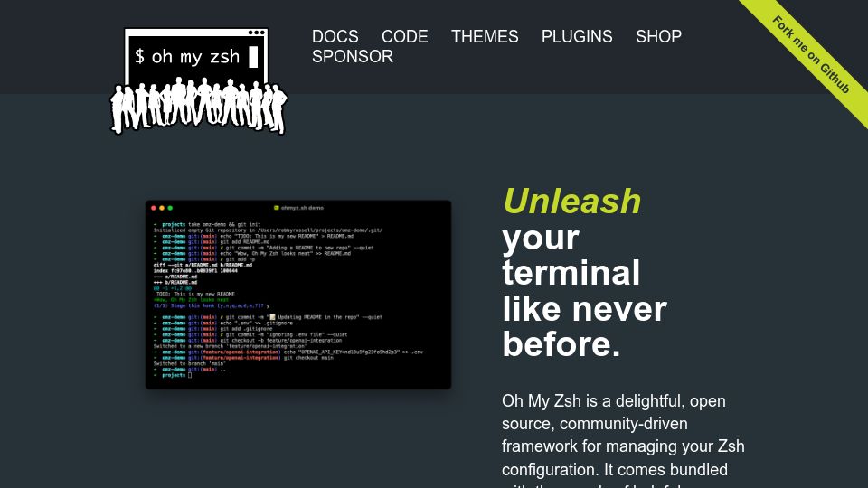The width and height of the screenshot is (868, 488).
Task: Click 'Oh My Zsh is a delightful' paragraph
Action: click(623, 443)
